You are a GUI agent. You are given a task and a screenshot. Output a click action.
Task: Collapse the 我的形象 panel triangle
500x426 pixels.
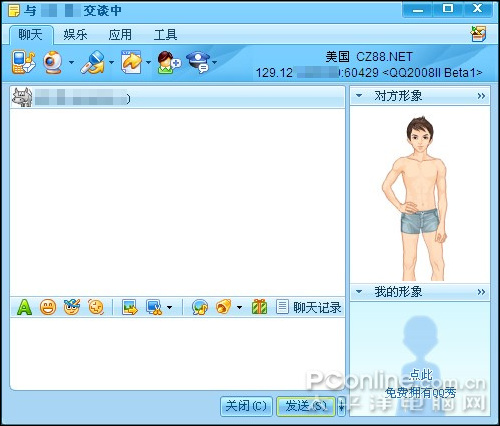359,292
